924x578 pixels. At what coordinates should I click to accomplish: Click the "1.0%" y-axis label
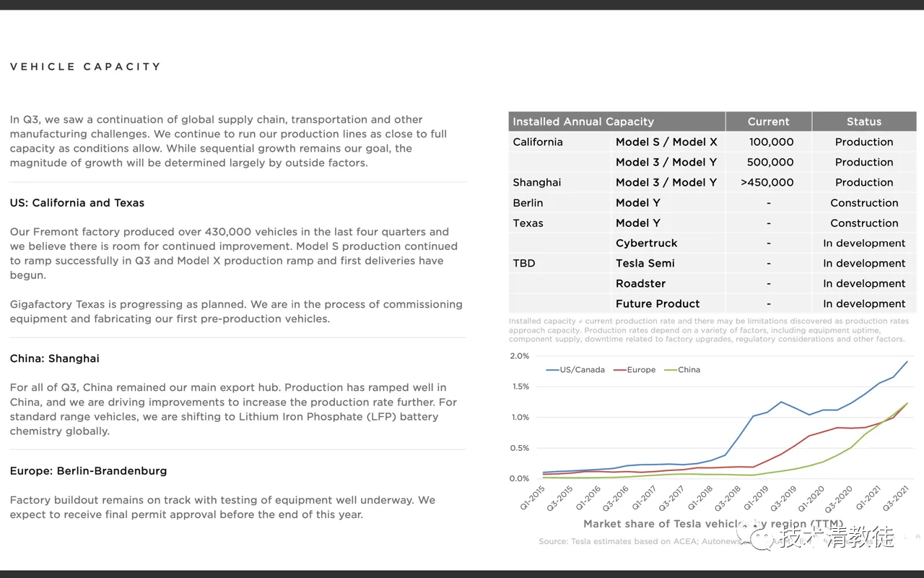coord(520,418)
